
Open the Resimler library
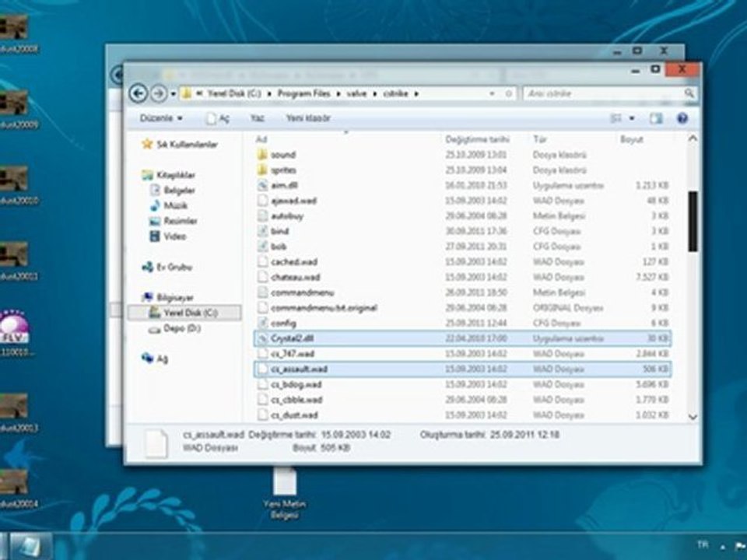coord(174,221)
